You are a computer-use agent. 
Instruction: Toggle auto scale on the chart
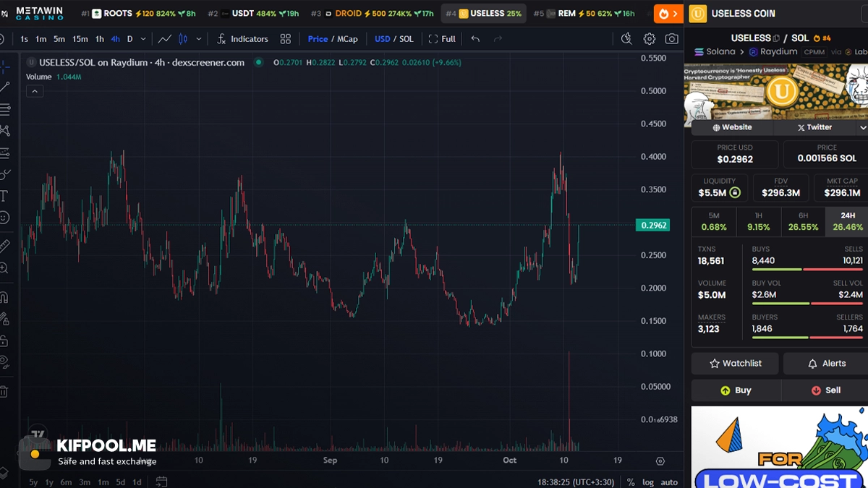[x=669, y=482]
